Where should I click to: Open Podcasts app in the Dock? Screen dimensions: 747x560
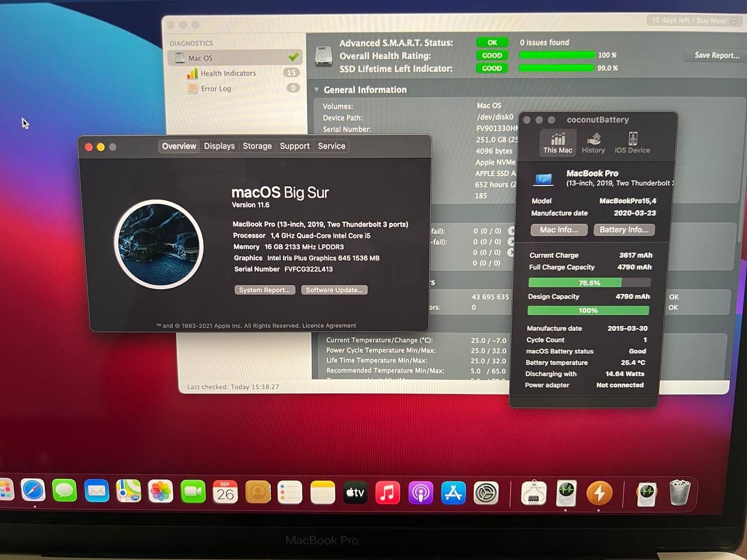click(x=420, y=493)
